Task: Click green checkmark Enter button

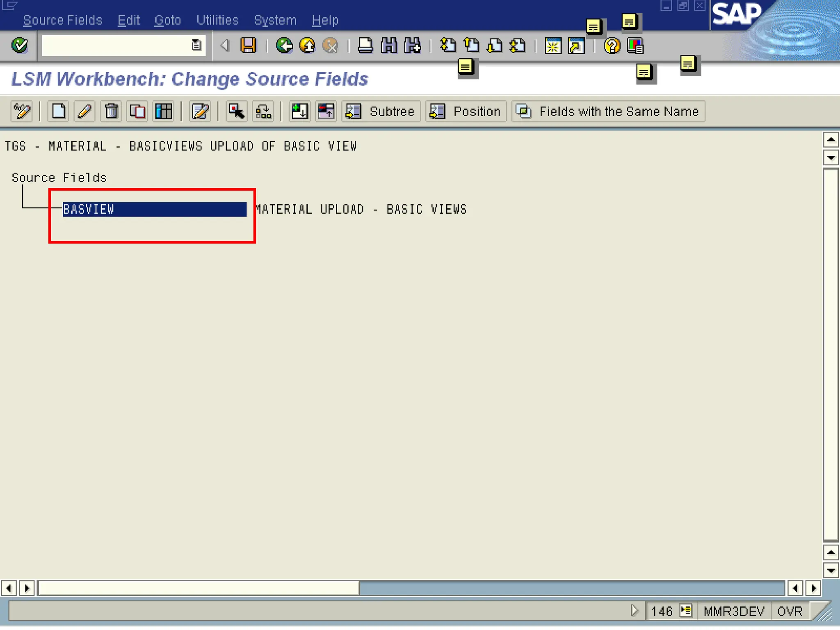Action: click(19, 45)
